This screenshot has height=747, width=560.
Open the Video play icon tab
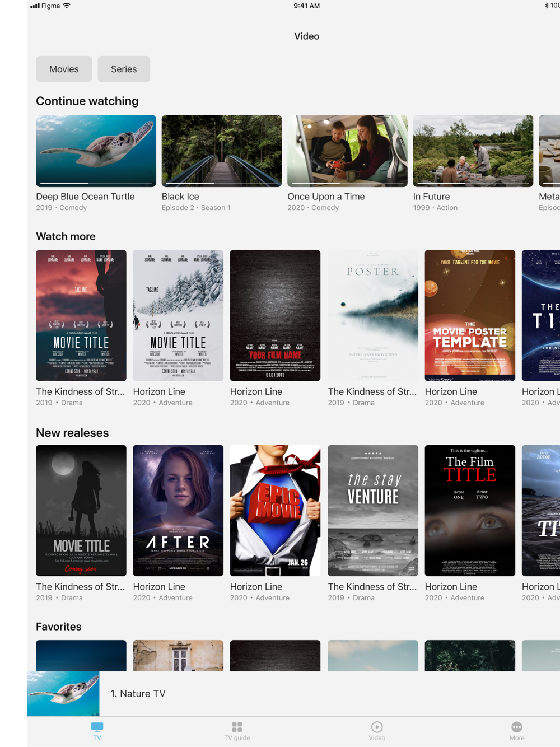pyautogui.click(x=377, y=727)
